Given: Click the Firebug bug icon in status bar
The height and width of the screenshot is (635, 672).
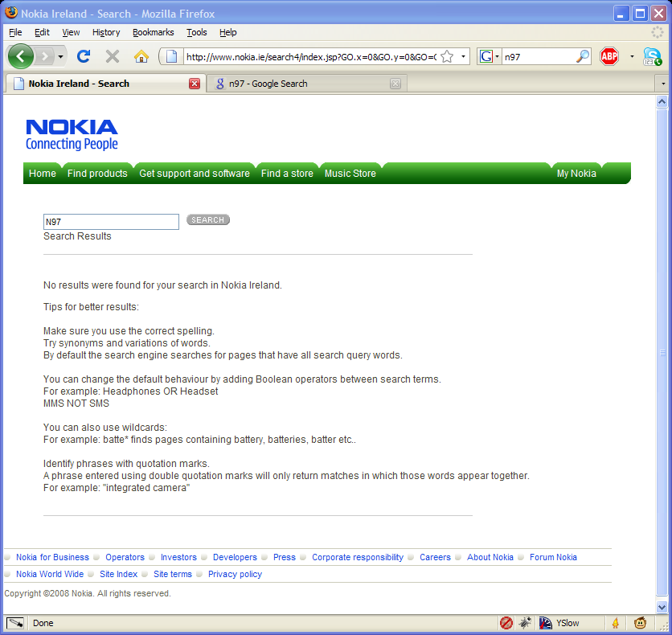Looking at the screenshot, I should click(x=525, y=623).
